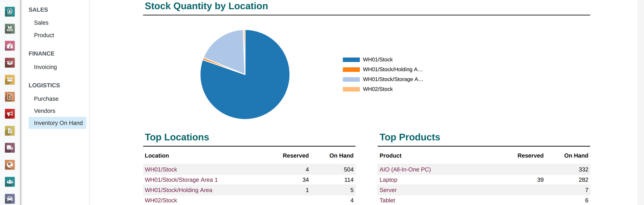
Task: Click the WH01/Stock legend label
Action: coord(378,60)
